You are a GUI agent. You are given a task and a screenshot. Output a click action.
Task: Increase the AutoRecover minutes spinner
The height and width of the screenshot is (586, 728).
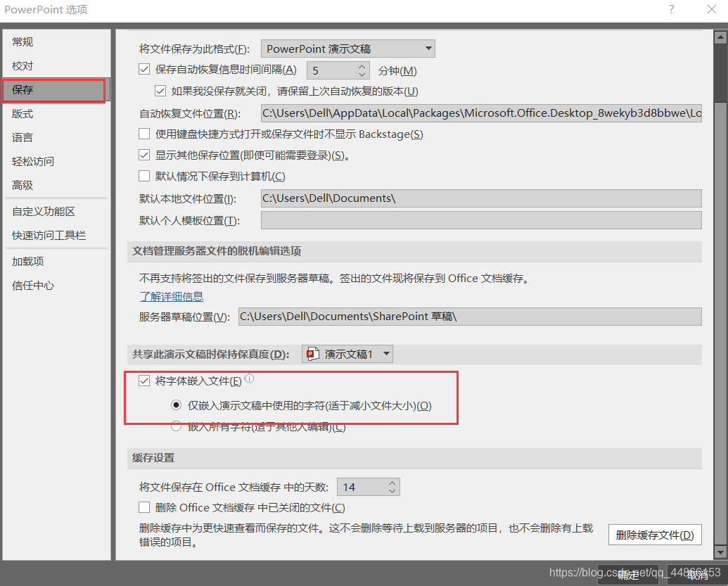362,66
